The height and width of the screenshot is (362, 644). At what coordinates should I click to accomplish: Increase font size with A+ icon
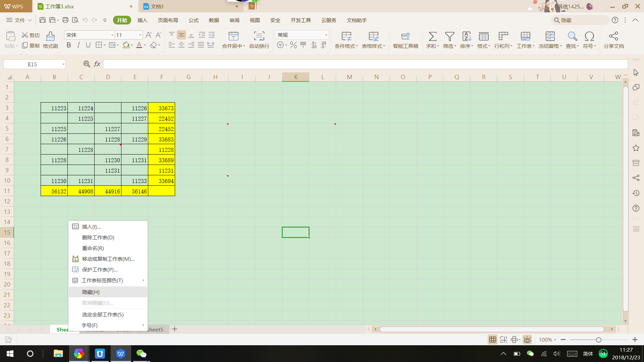coord(149,35)
